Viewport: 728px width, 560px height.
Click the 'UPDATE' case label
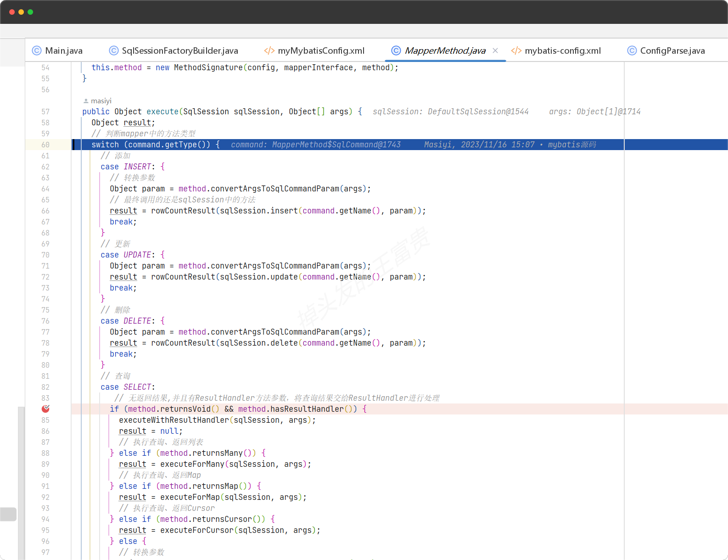coord(137,255)
